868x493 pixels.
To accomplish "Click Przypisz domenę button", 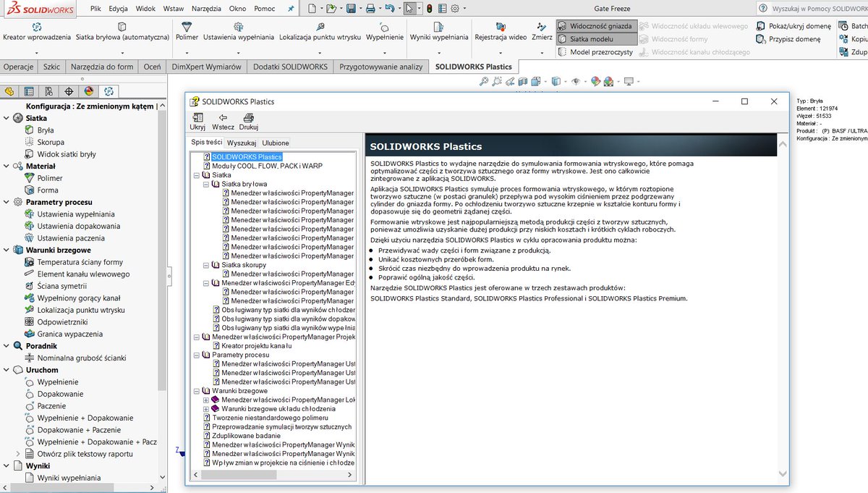I will (788, 39).
